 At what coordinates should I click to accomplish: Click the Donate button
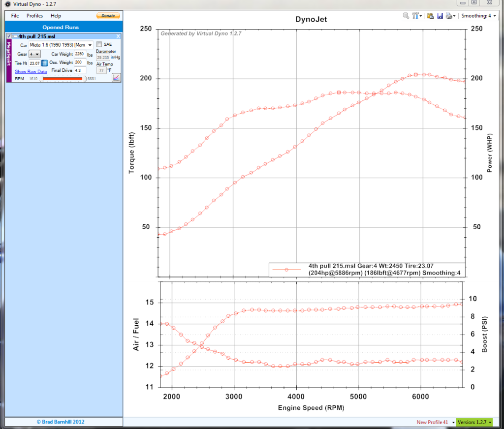108,16
